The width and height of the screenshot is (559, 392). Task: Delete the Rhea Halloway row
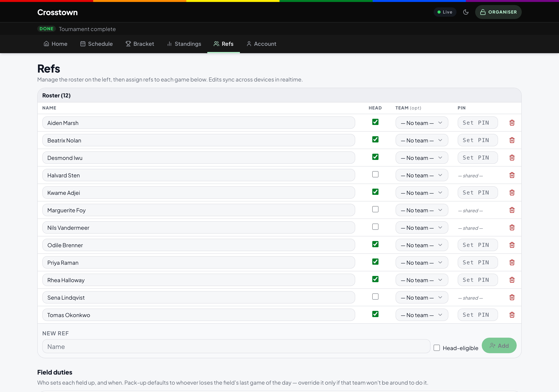tap(512, 280)
